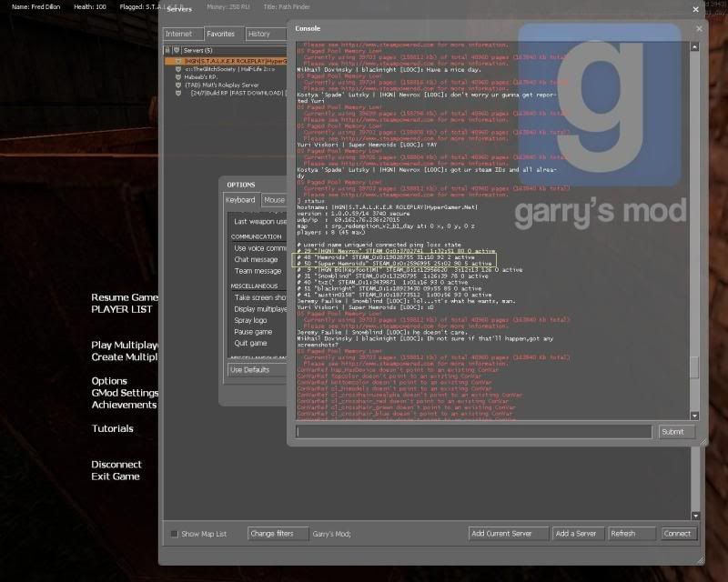728x582 pixels.
Task: Open GMod Settings menu item
Action: point(125,393)
